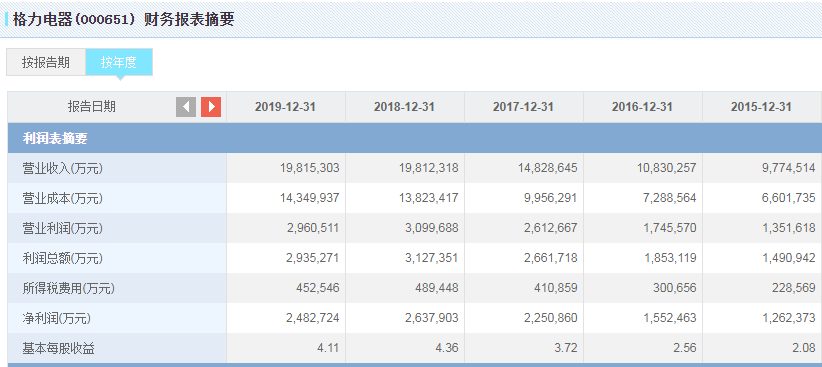Image resolution: width=822 pixels, height=367 pixels.
Task: Click the EPS value 4.36
Action: (448, 348)
